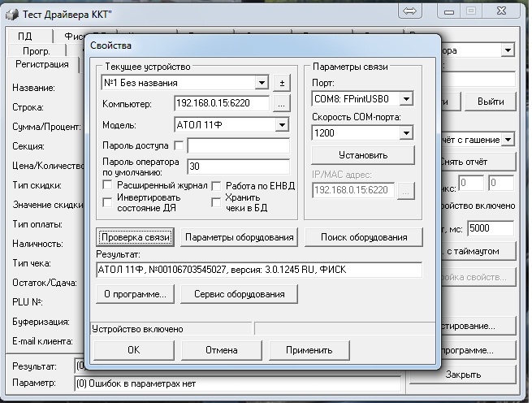This screenshot has height=407, width=532.
Task: Click the Отмена button
Action: click(222, 350)
